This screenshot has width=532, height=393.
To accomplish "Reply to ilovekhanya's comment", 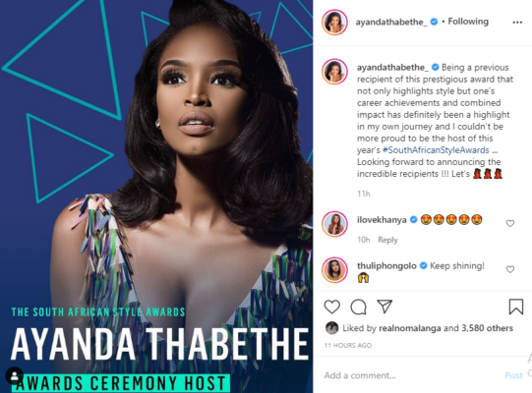I will (387, 240).
